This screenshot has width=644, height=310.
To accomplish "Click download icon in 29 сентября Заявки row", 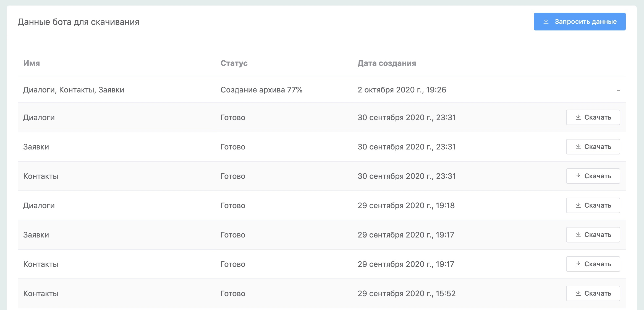I will pyautogui.click(x=578, y=235).
